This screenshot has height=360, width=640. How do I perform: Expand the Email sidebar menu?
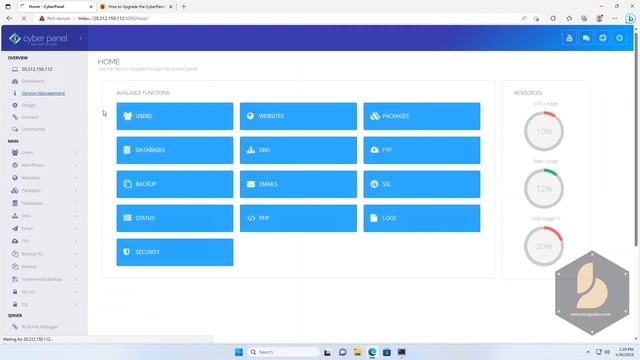44,229
